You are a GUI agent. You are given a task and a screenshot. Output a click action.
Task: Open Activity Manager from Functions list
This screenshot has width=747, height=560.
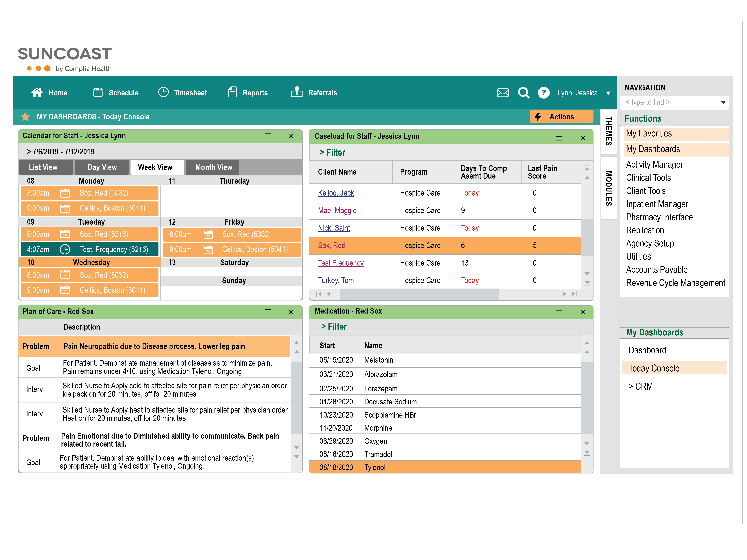(654, 164)
